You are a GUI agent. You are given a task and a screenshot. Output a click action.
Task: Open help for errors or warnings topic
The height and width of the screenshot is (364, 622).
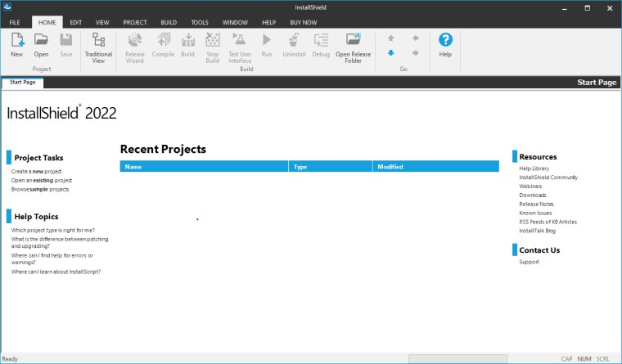coord(52,259)
